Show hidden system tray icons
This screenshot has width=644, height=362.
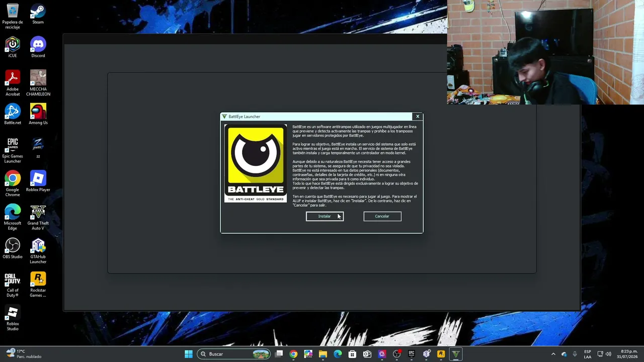click(553, 354)
